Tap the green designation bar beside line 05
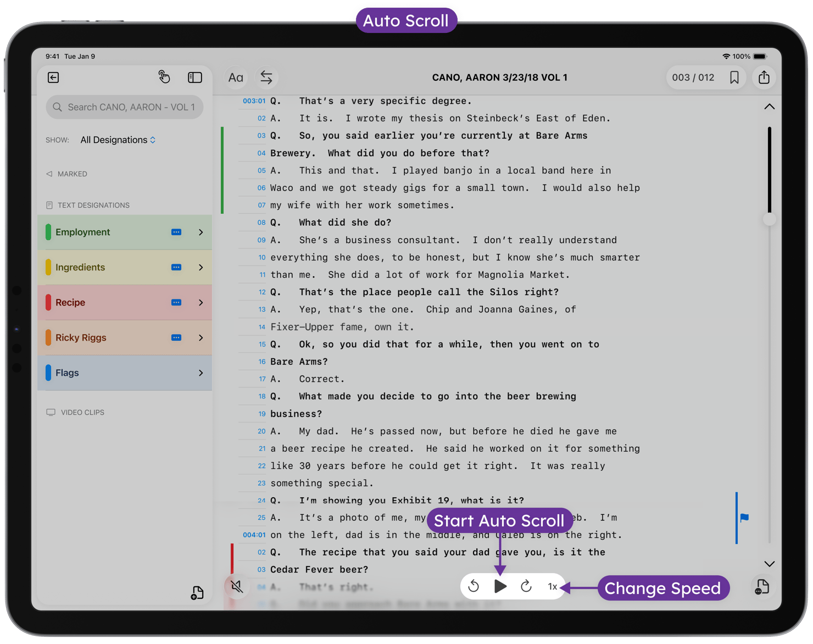813x644 pixels. pos(222,170)
